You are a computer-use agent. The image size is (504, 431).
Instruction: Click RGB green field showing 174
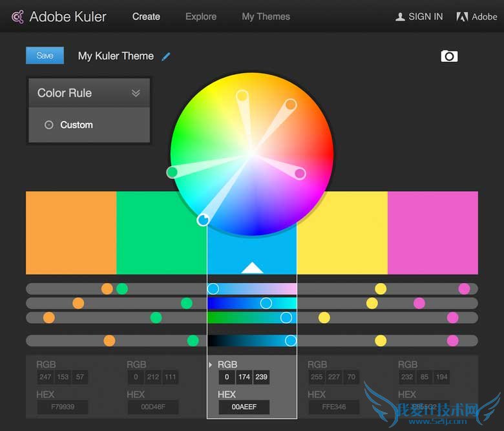(x=244, y=377)
